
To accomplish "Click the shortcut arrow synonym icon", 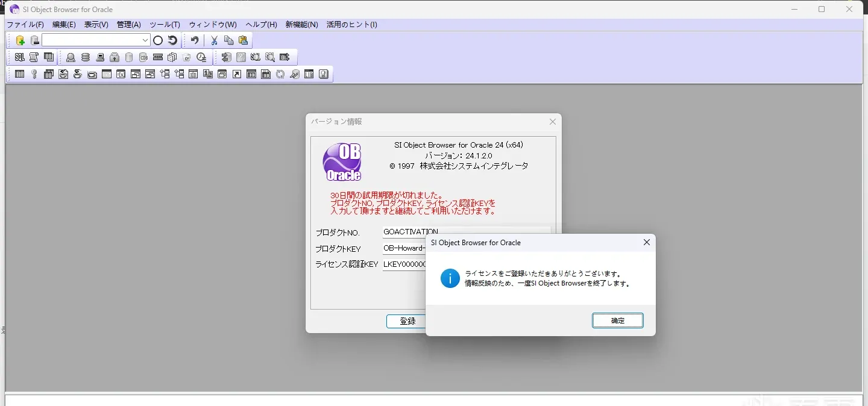I will 237,74.
